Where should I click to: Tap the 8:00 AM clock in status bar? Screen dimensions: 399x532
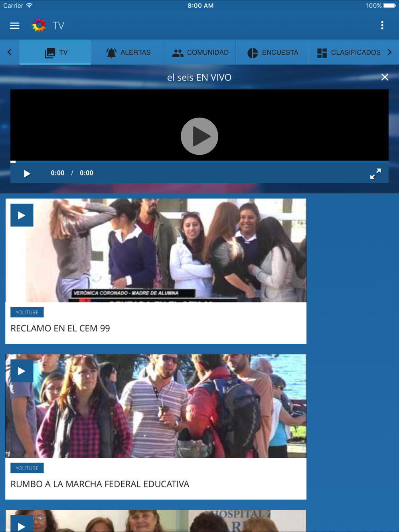(200, 6)
